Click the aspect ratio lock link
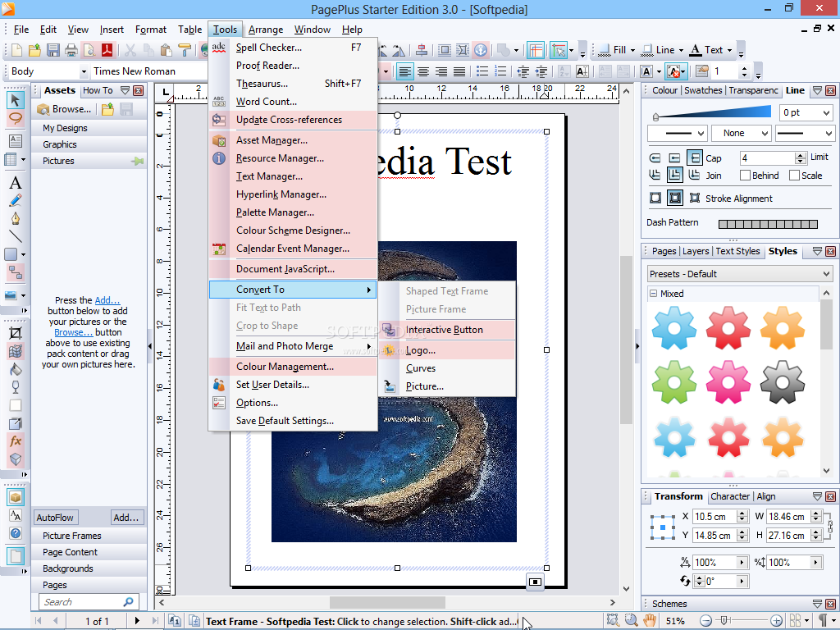 829,526
